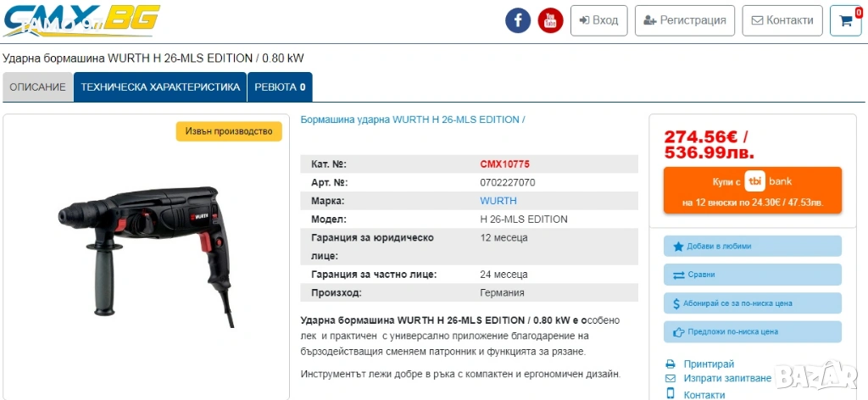Open the shopping cart icon
This screenshot has height=400, width=868.
tap(845, 21)
